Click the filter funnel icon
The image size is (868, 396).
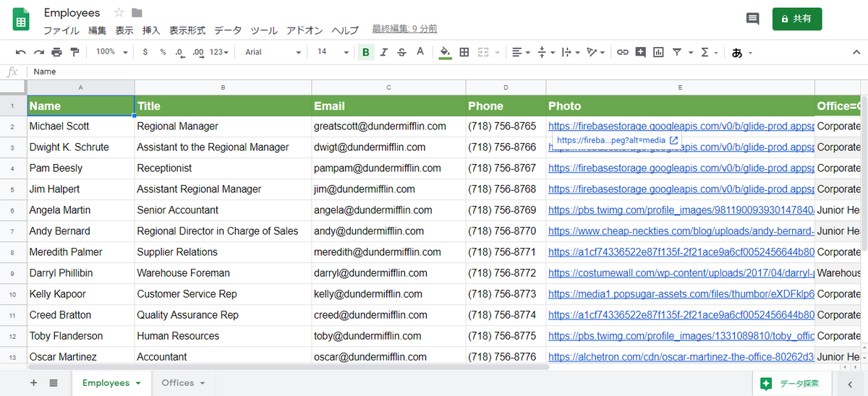[x=677, y=52]
